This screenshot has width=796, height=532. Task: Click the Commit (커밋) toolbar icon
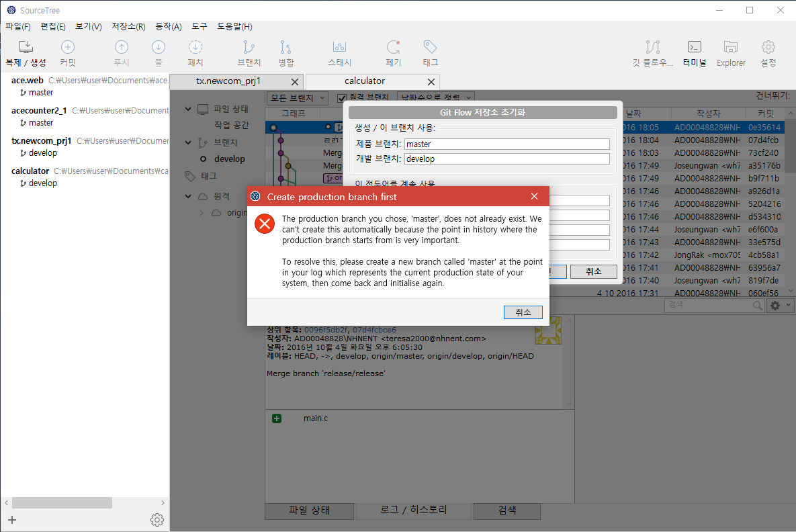[68, 47]
